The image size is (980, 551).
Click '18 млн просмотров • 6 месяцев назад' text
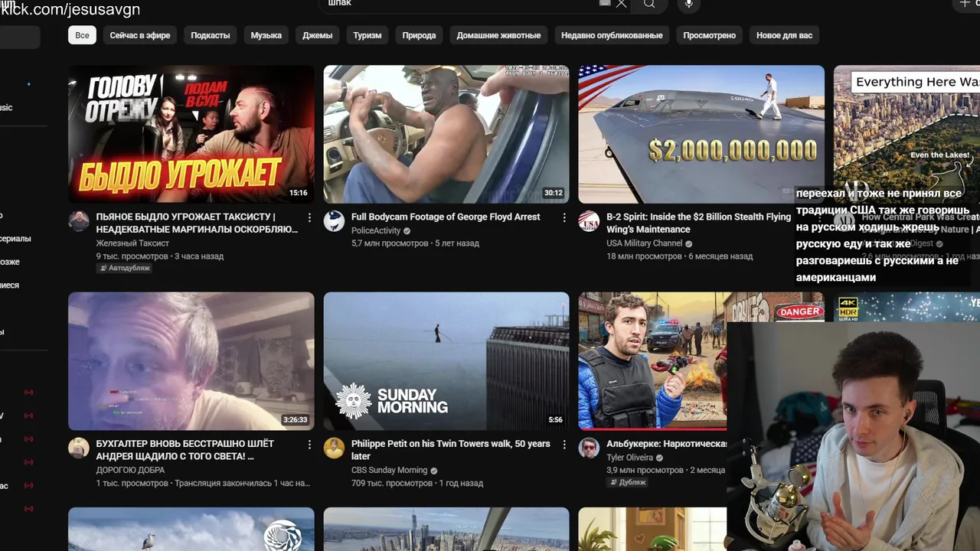[679, 256]
